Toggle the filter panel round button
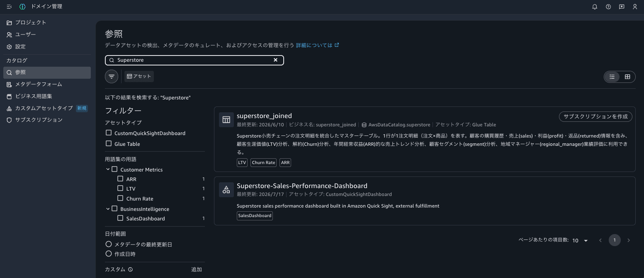The width and height of the screenshot is (644, 278). pos(112,77)
